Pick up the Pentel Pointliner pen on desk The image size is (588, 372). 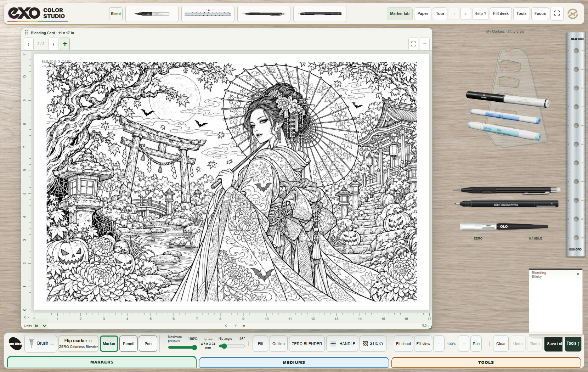tap(507, 204)
